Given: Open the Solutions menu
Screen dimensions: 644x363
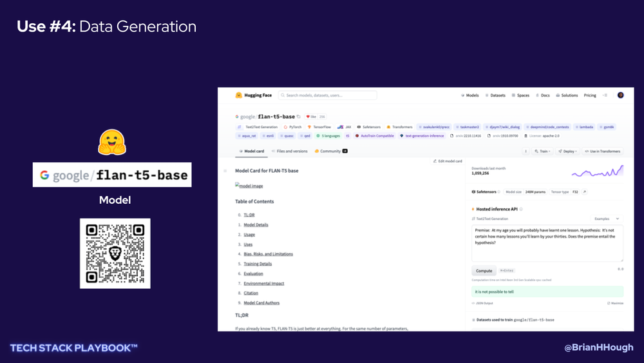Looking at the screenshot, I should (567, 95).
